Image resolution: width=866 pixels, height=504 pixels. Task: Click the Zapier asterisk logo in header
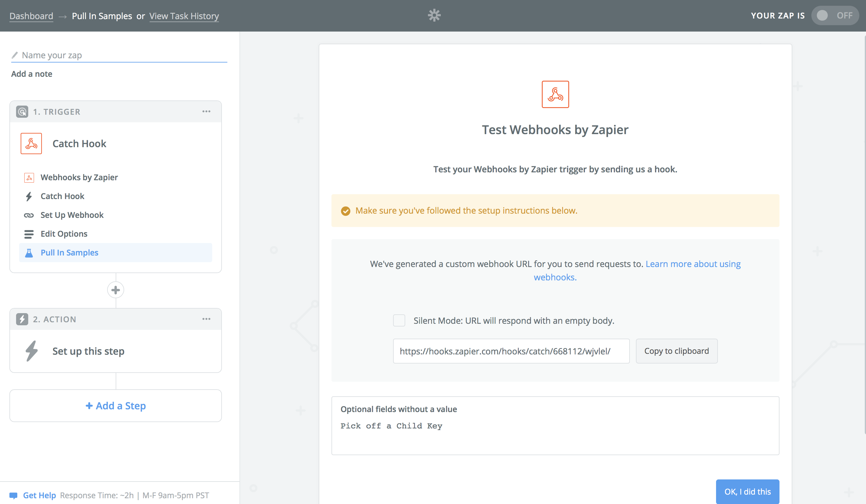pyautogui.click(x=434, y=15)
